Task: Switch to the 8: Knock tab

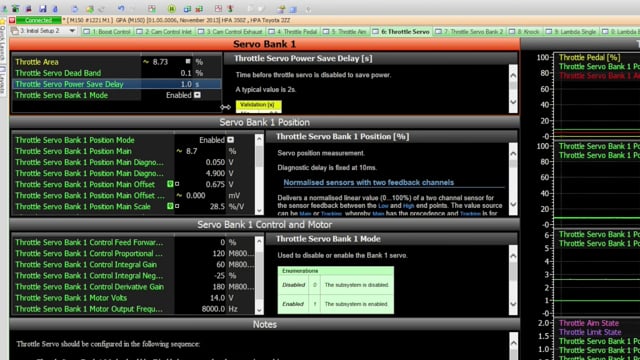Action: click(525, 31)
